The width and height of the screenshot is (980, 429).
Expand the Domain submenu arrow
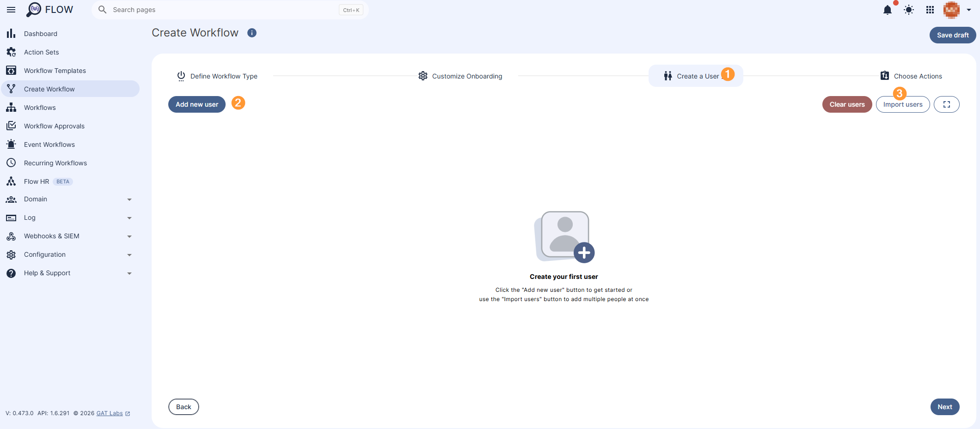(x=129, y=199)
